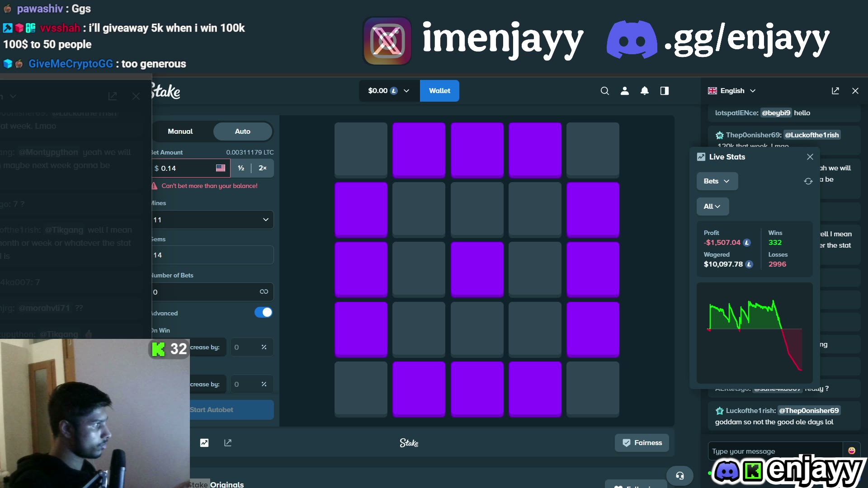Click the percent icon for On Win
The width and height of the screenshot is (868, 488).
264,347
